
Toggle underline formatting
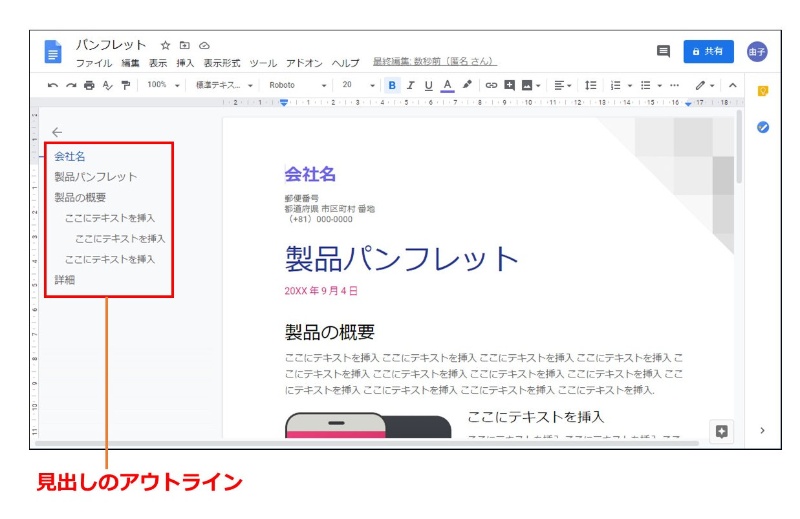(428, 86)
